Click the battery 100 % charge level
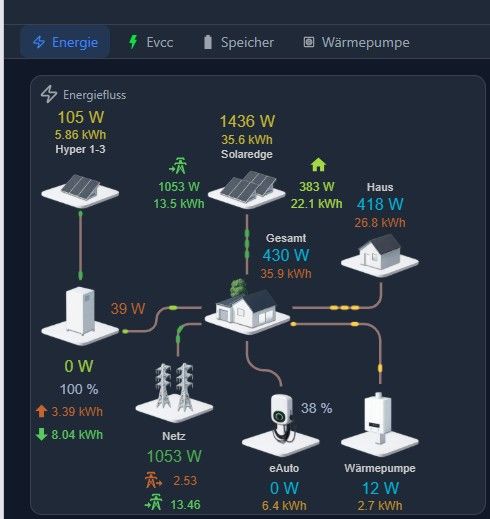This screenshot has width=490, height=519. pos(79,389)
